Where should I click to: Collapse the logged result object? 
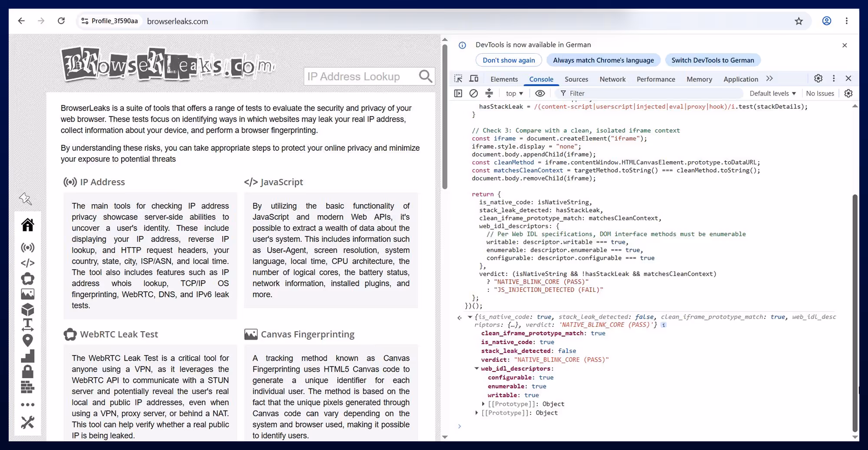coord(470,317)
